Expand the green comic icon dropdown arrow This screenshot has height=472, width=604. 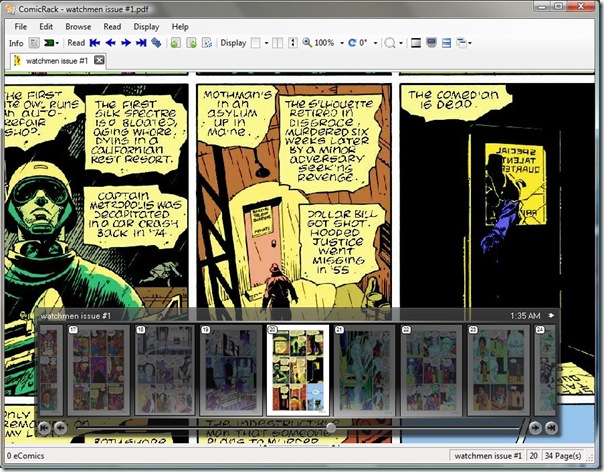pos(57,43)
